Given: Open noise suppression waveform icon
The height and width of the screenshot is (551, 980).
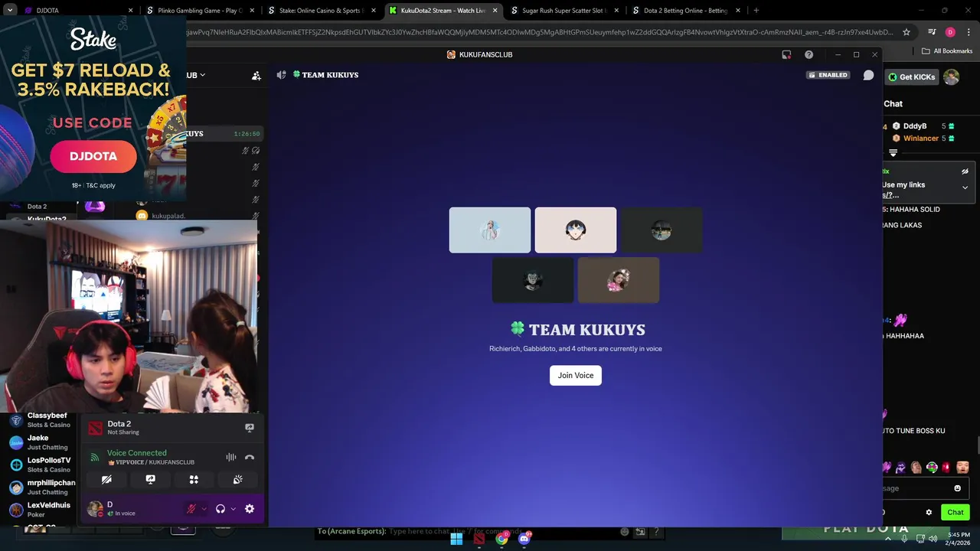Looking at the screenshot, I should tap(230, 457).
